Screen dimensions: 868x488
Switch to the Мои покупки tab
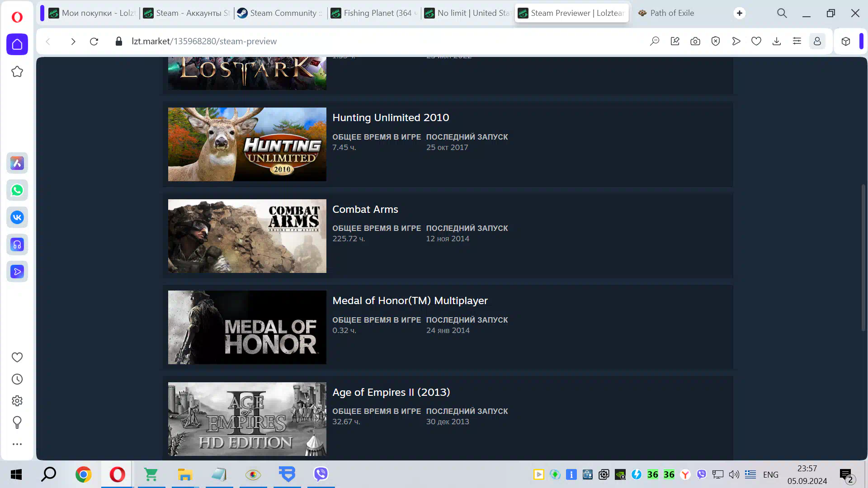[92, 13]
